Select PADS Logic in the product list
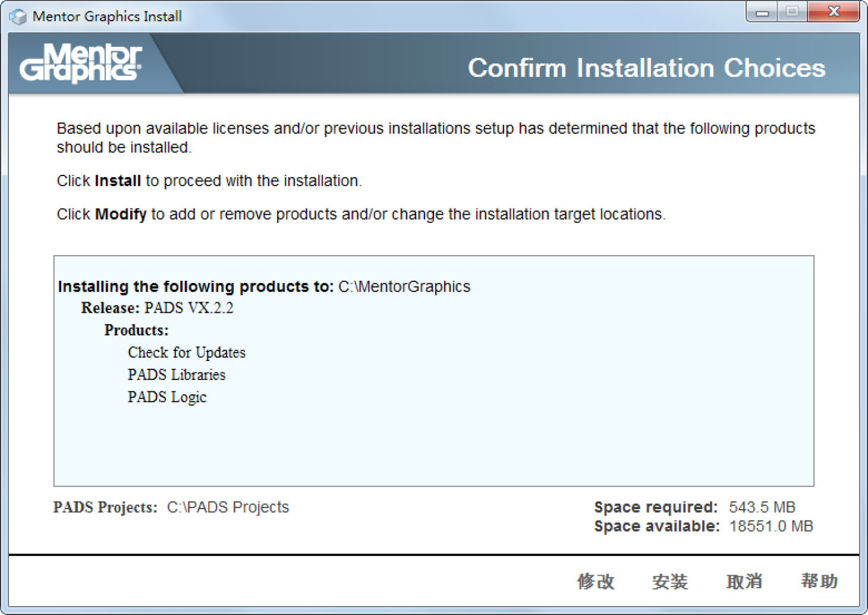 (167, 397)
